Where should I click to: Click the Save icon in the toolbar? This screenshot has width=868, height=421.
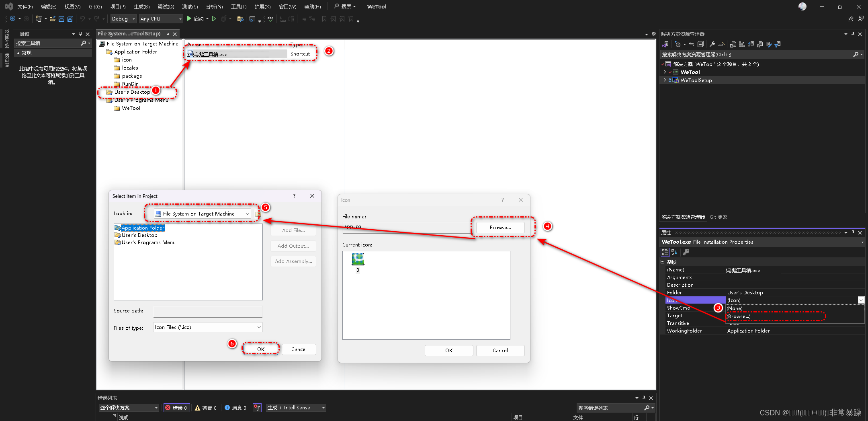tap(61, 19)
